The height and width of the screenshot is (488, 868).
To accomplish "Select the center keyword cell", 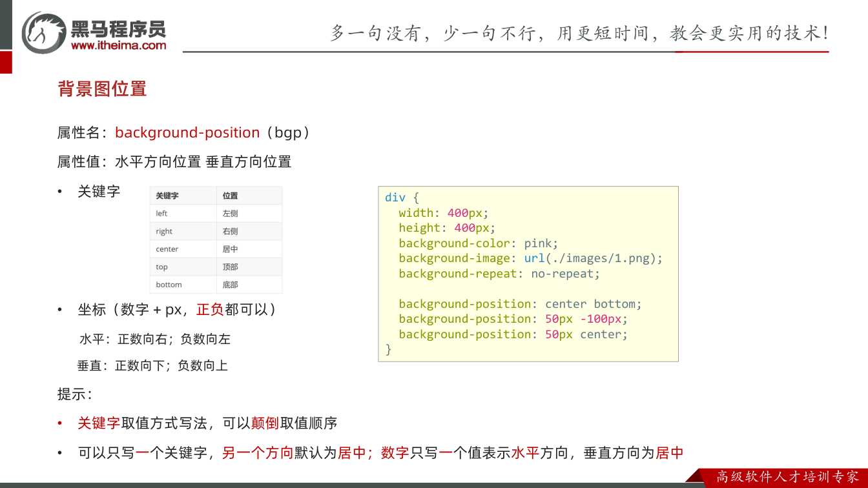I will (x=183, y=249).
